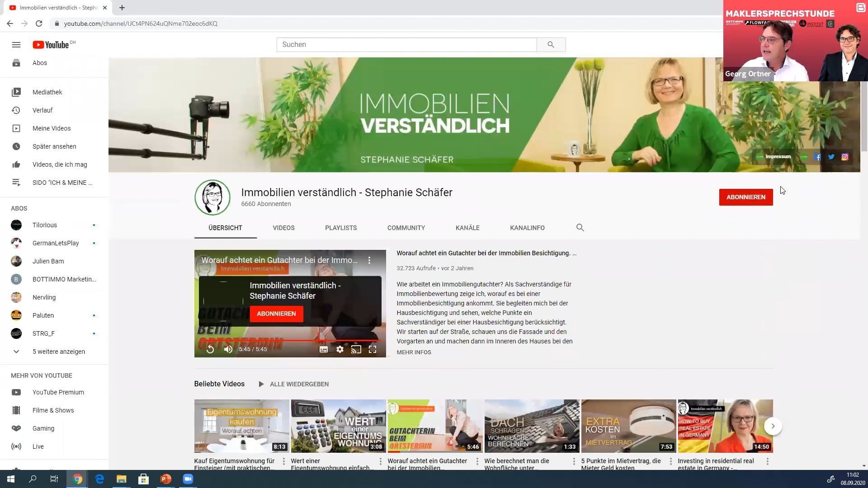Screen dimensions: 868x488
Task: Switch to the KANALINFO tab
Action: click(x=527, y=228)
